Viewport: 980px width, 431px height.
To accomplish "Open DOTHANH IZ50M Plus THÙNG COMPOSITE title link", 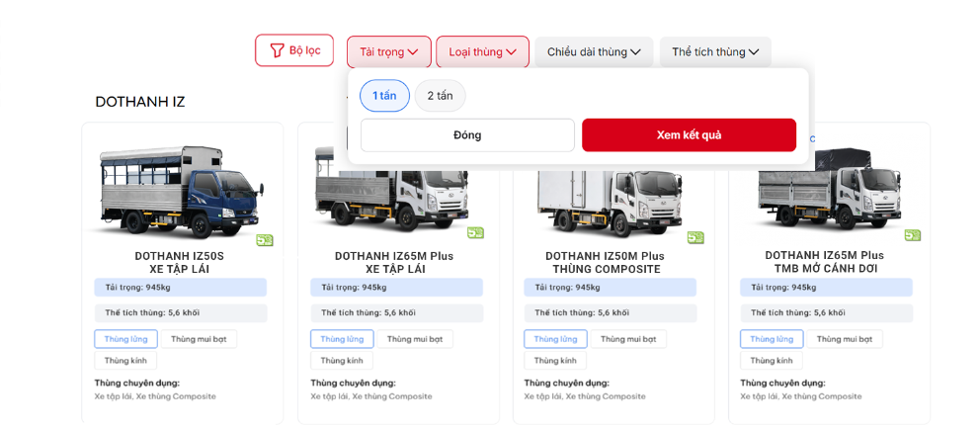I will pos(606,262).
